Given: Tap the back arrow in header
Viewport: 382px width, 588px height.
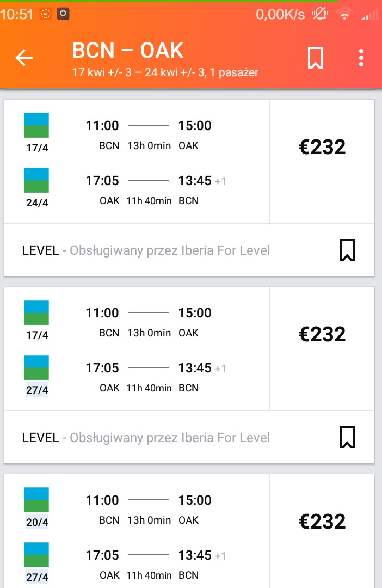Looking at the screenshot, I should click(24, 58).
